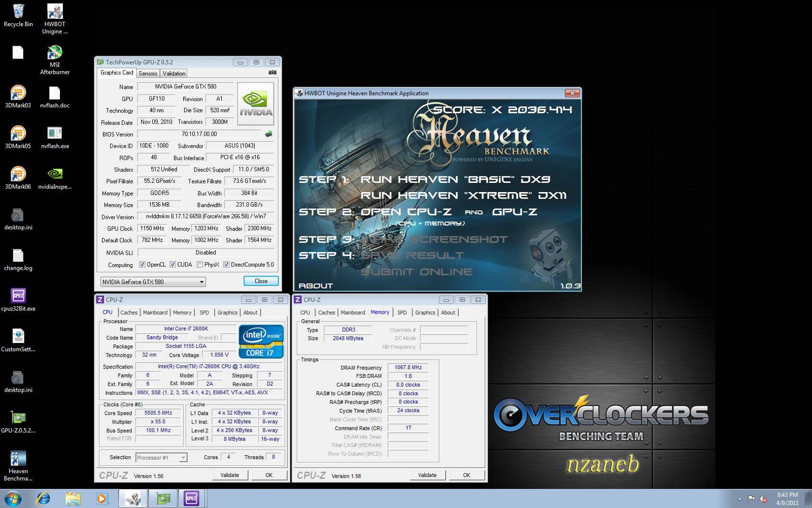The image size is (812, 508).
Task: Select the change.log file icon
Action: point(18,259)
